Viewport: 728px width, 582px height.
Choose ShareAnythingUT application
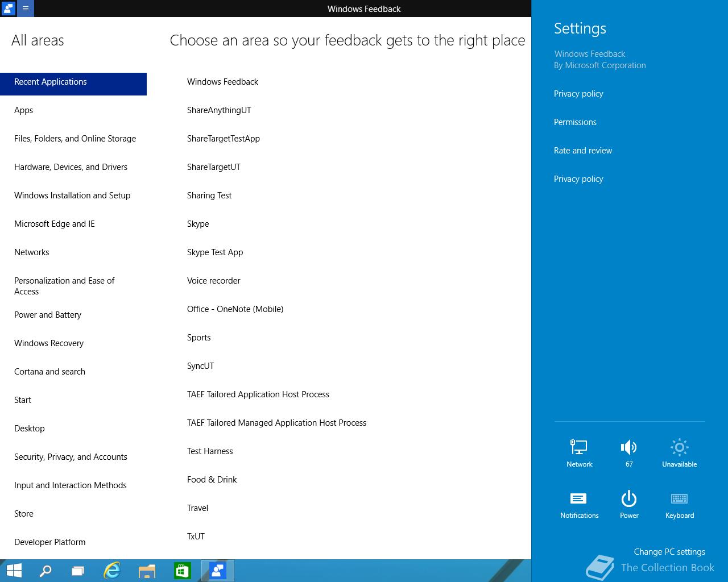click(219, 110)
